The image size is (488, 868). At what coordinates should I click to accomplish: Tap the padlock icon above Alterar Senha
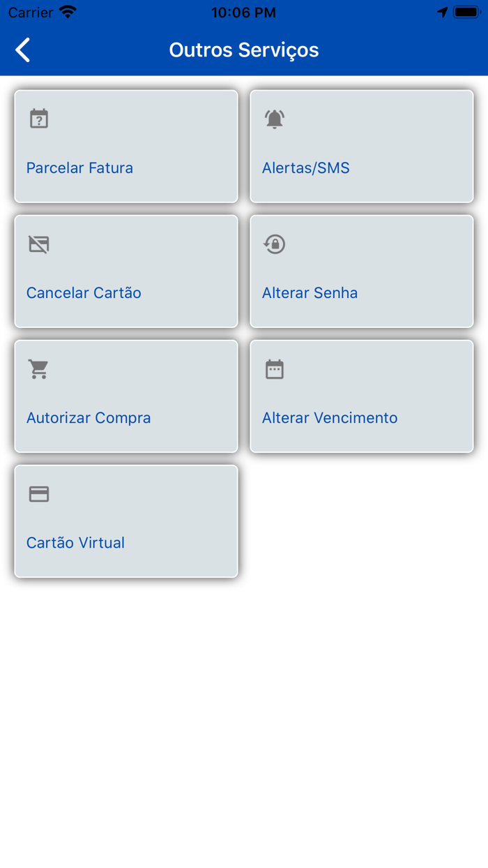tap(274, 244)
